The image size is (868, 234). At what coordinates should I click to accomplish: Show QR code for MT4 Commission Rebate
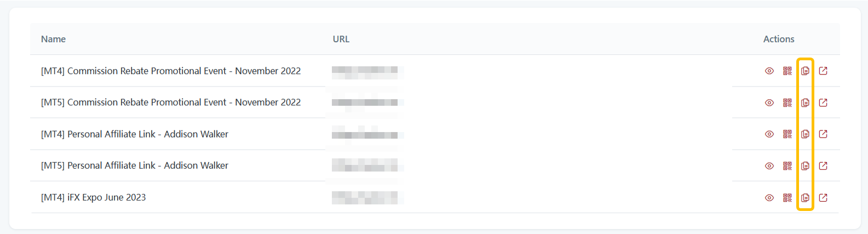point(787,71)
